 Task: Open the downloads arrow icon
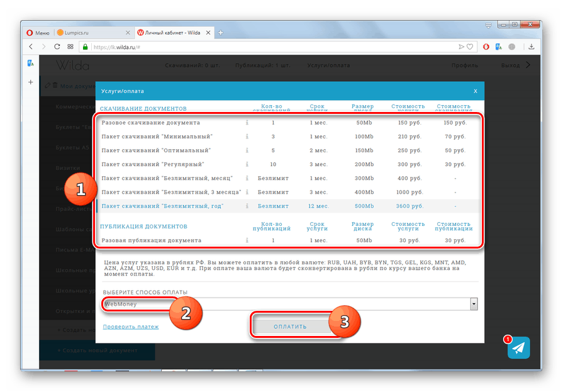[532, 47]
